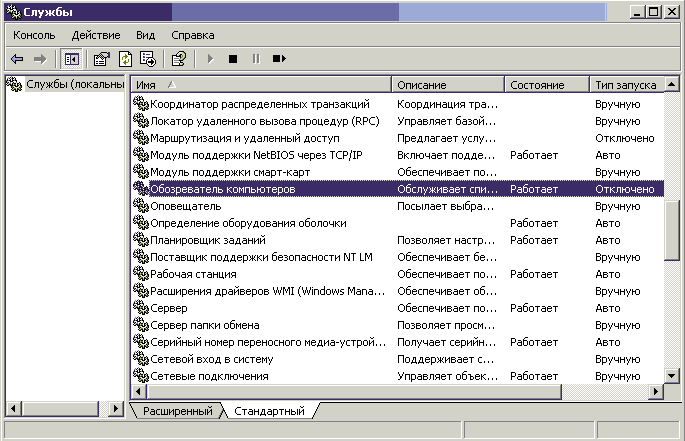This screenshot has height=441, width=685.
Task: Sort by the Тип запуска column header
Action: point(624,85)
